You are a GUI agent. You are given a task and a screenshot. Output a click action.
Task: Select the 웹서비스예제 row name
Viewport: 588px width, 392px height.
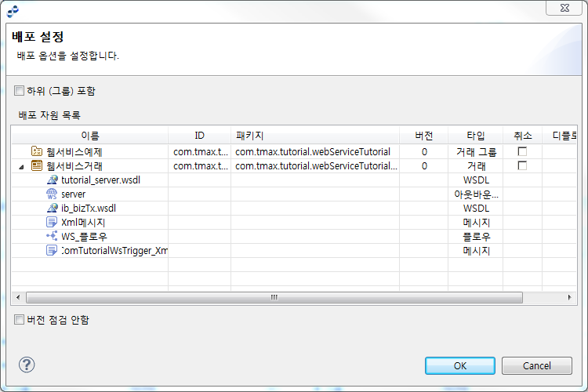coord(74,152)
